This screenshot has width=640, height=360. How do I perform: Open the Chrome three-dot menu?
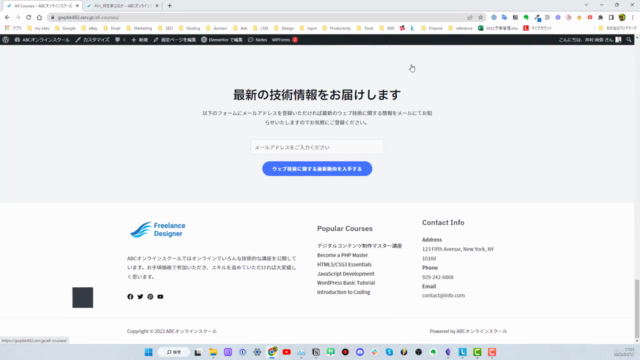(x=633, y=17)
